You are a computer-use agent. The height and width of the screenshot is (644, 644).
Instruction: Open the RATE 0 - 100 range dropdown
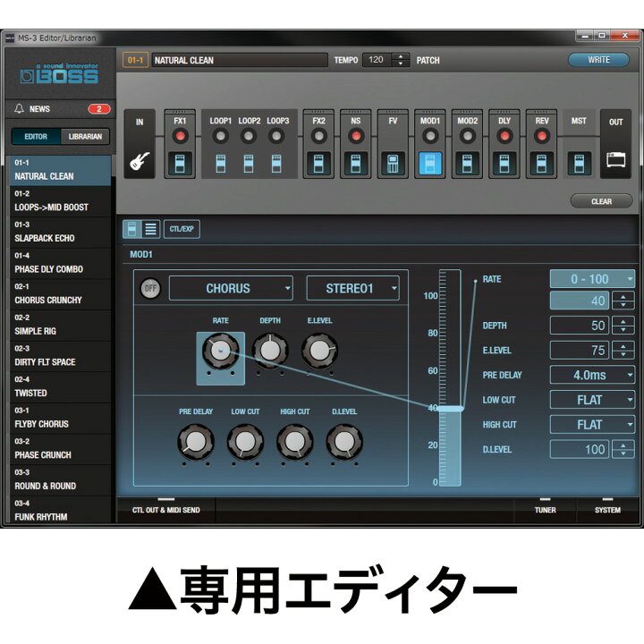coord(592,279)
